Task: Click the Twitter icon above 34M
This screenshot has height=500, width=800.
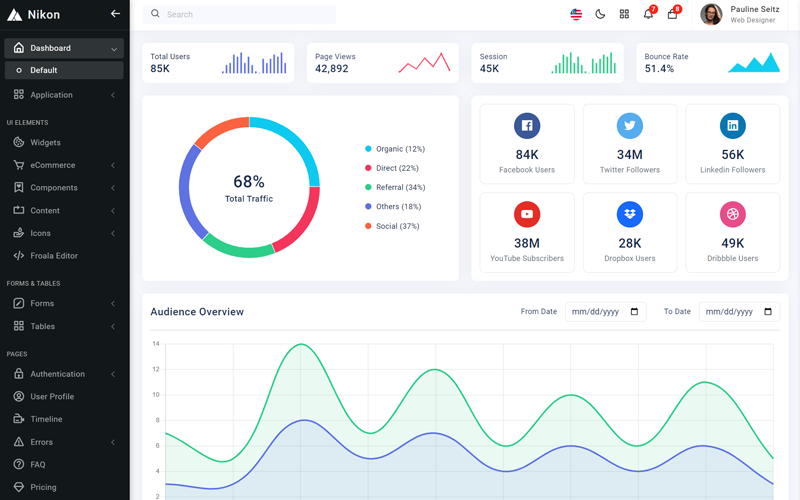Action: coord(630,125)
